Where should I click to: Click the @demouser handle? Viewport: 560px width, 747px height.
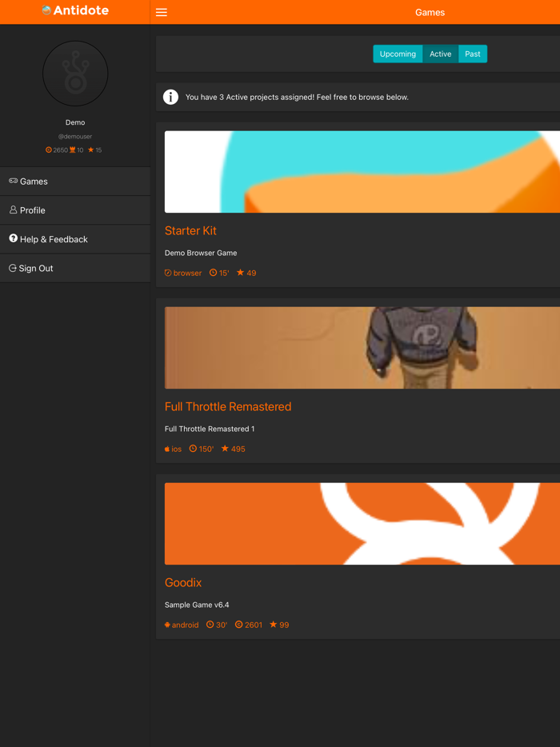[75, 136]
